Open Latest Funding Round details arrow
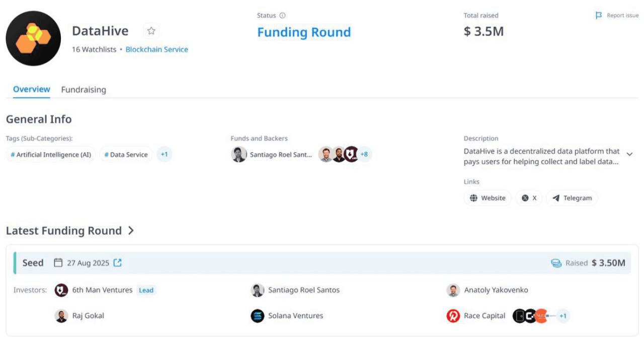Viewport: 644px width, 337px height. click(131, 231)
